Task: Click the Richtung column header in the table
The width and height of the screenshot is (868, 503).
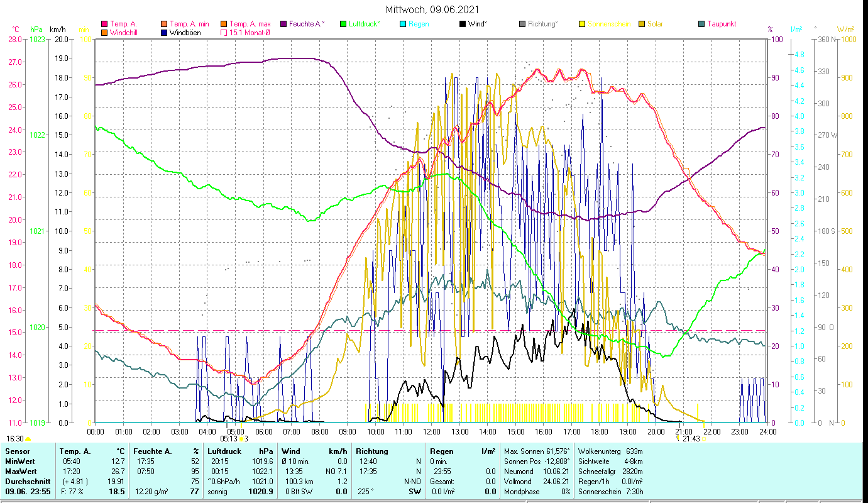Action: (372, 451)
